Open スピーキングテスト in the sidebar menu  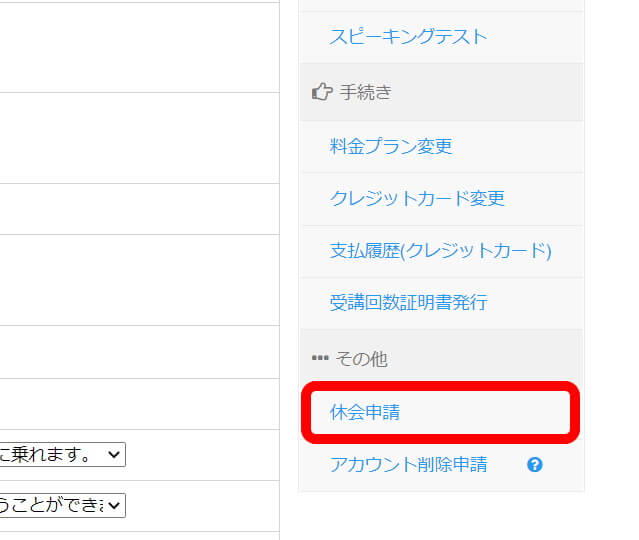(x=408, y=37)
